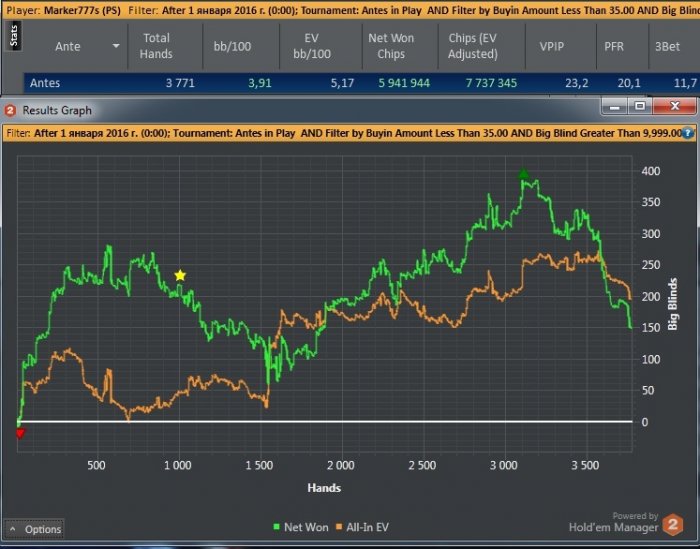Click the Net Won legend label

click(306, 527)
